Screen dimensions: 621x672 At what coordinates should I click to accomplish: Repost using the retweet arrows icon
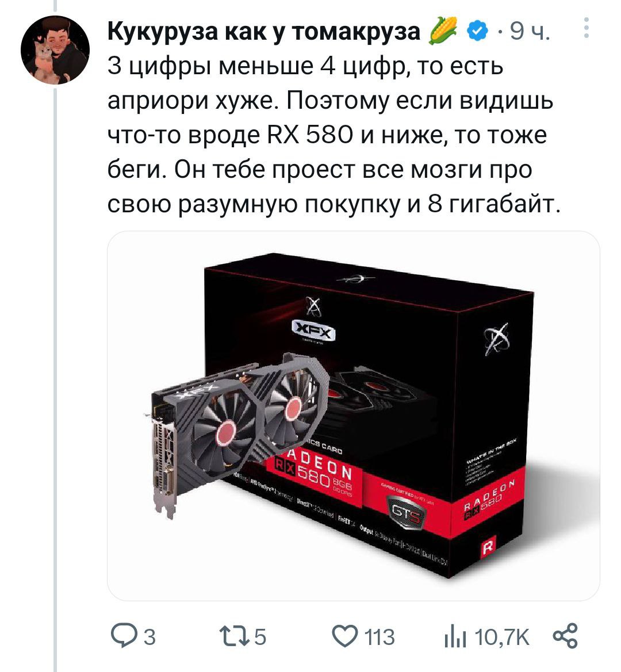(234, 636)
